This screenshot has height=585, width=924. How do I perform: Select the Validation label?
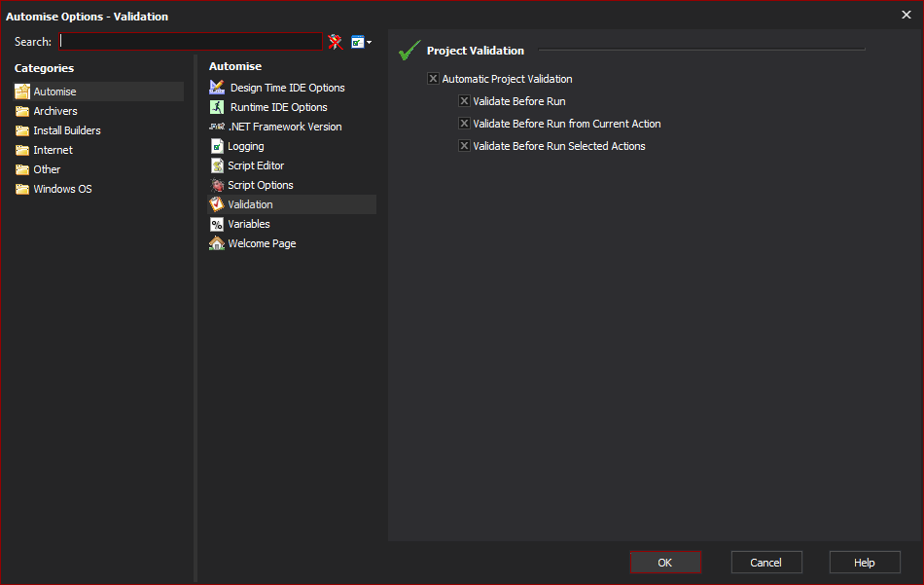[250, 204]
